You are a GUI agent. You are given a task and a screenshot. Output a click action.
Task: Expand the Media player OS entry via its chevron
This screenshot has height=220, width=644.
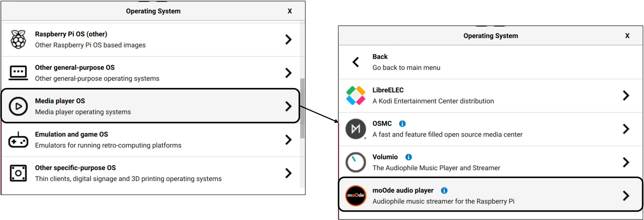[x=288, y=107]
